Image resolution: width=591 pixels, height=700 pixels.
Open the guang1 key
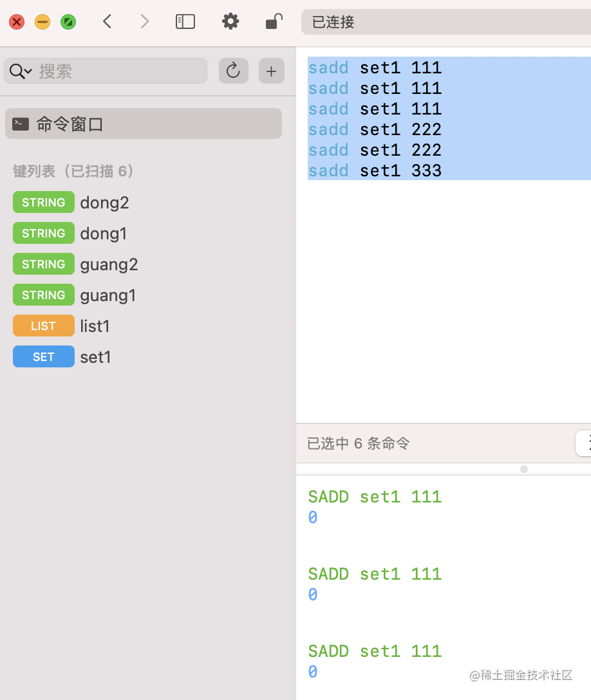click(108, 295)
